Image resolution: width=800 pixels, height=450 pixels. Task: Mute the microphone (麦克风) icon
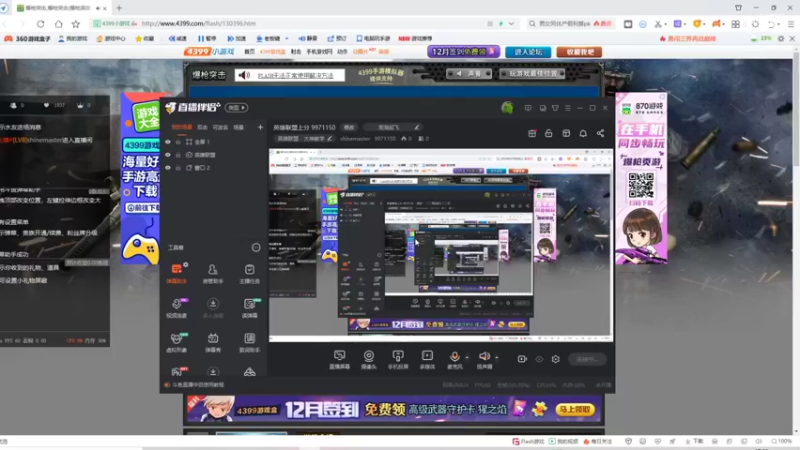(x=454, y=357)
